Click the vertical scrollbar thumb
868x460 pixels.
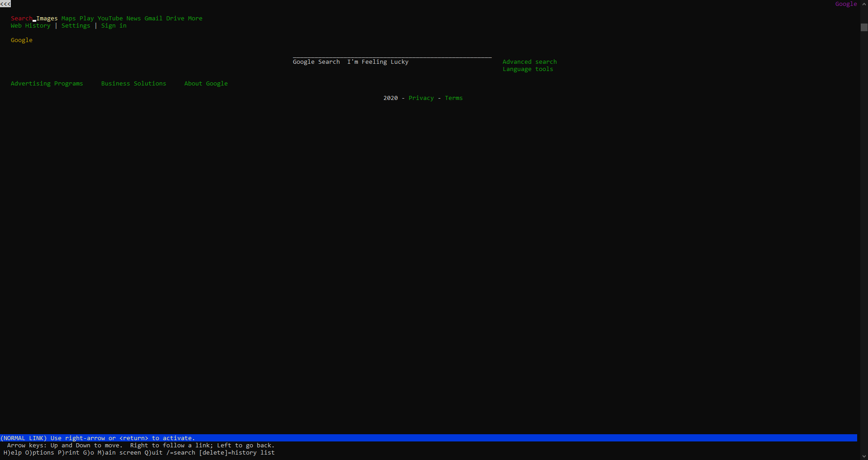coord(864,27)
